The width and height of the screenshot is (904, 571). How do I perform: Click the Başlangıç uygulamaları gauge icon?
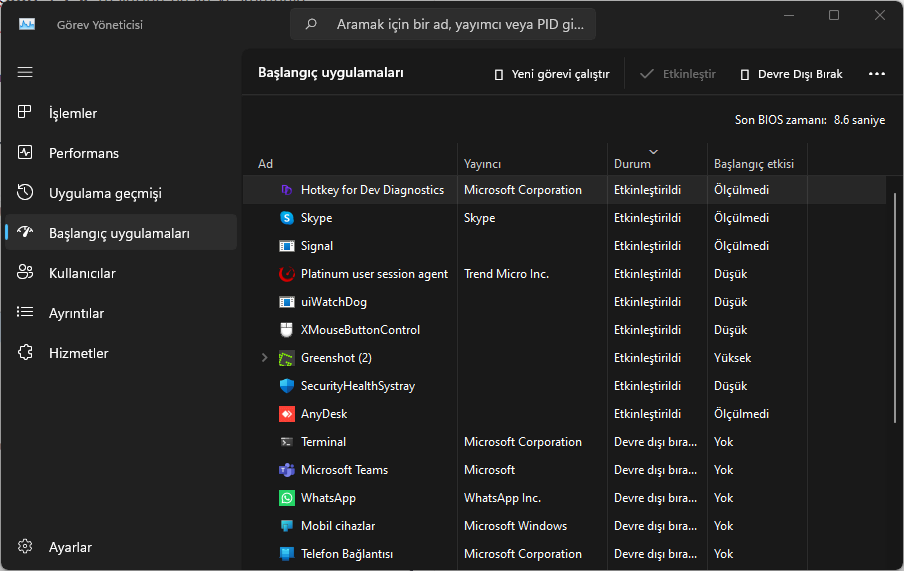(x=25, y=232)
